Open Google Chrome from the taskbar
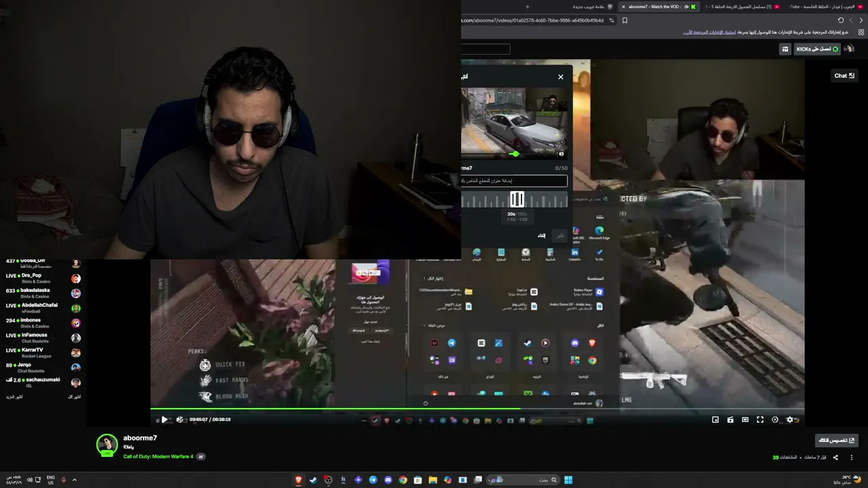This screenshot has width=868, height=488. [x=403, y=480]
